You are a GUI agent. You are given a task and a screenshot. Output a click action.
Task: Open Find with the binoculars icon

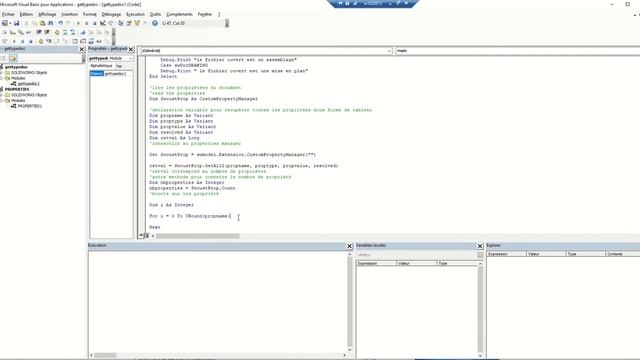[x=51, y=23]
